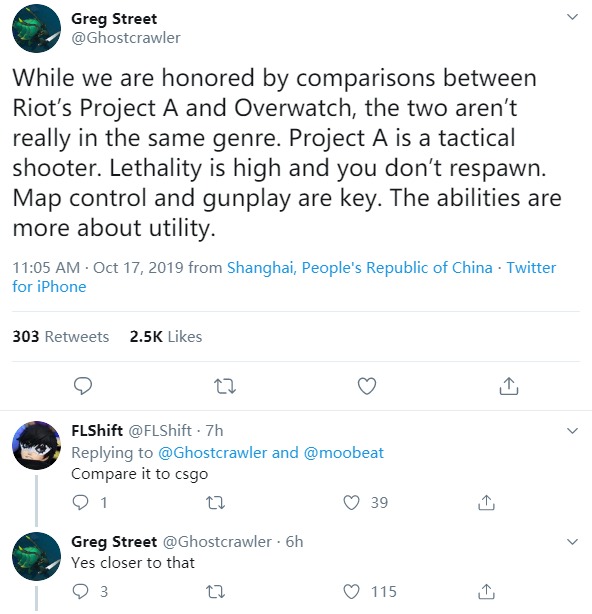View the 303 Retweets list
Viewport: 592px width, 614px height.
[x=61, y=336]
